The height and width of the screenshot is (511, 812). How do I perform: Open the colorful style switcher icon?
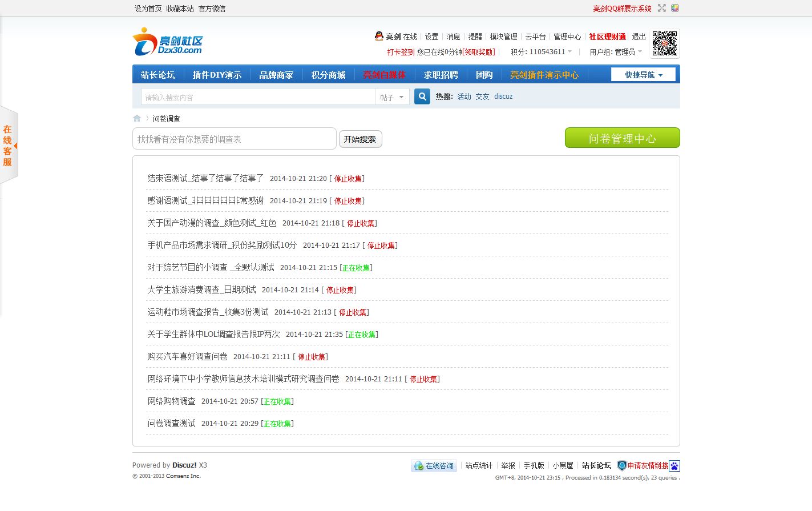click(675, 8)
